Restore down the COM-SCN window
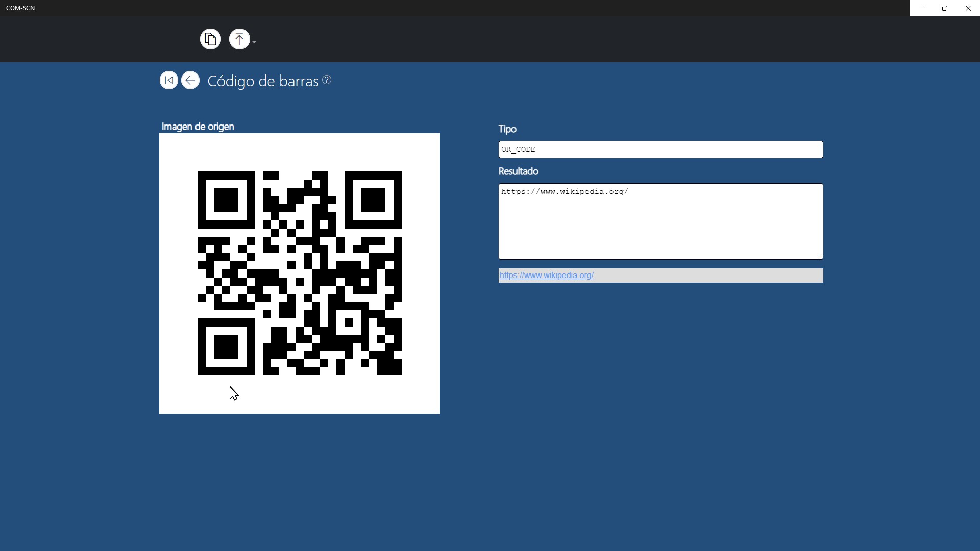This screenshot has height=551, width=980. pyautogui.click(x=945, y=8)
